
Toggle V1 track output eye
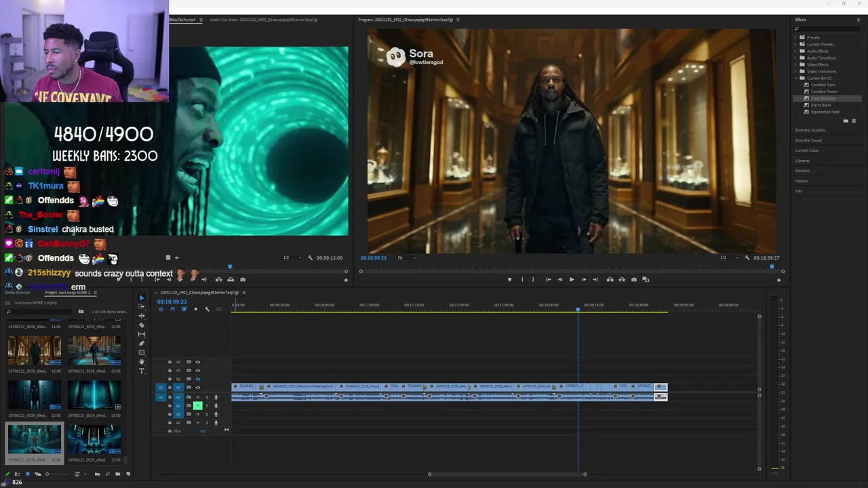[x=197, y=387]
